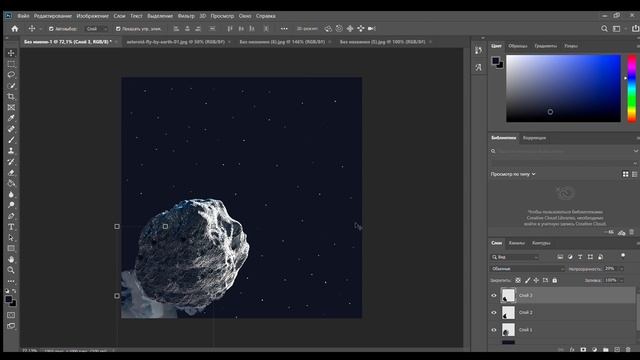The width and height of the screenshot is (640, 360).
Task: Click the Share icon at the top right
Action: 635,29
